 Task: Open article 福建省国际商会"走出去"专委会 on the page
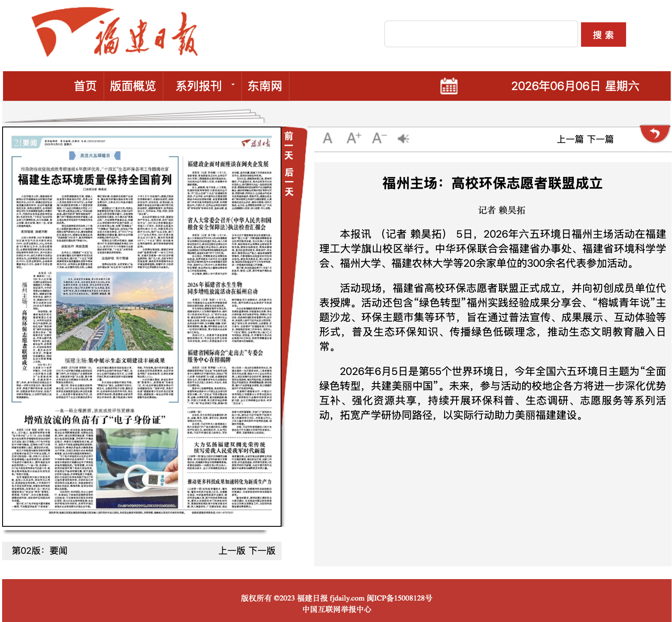point(225,356)
